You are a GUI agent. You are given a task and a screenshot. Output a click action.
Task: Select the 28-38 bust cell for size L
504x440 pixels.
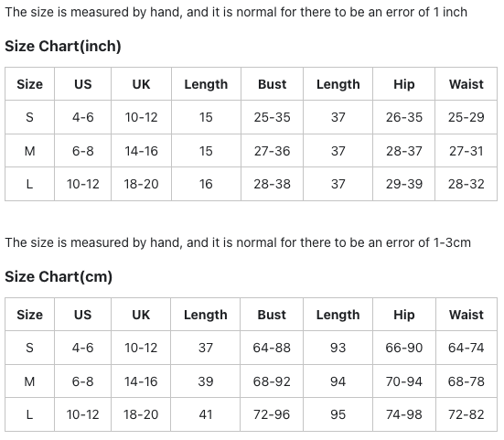[272, 184]
